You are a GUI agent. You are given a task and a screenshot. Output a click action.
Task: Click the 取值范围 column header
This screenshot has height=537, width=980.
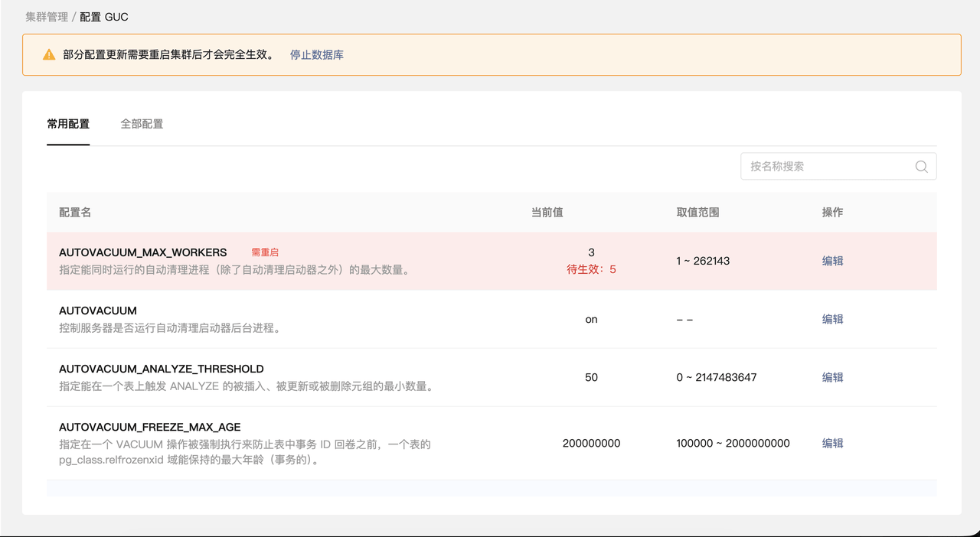tap(697, 213)
